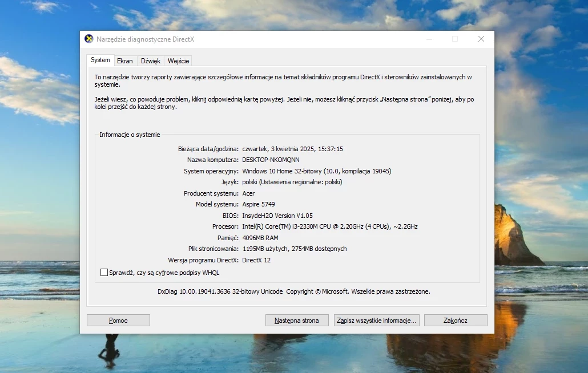Click the Pomoc button
Screen dimensions: 588x373
tap(119, 321)
